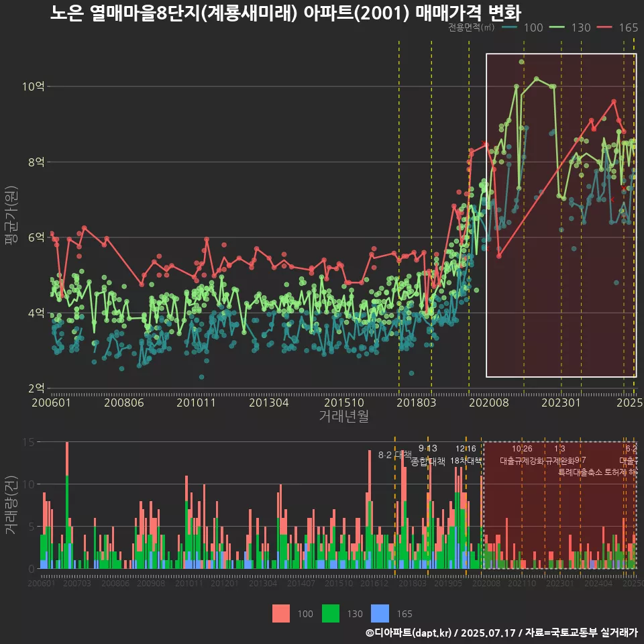Select the teal 100 line in top legend
Viewport: 644px width, 644px height.
click(x=510, y=28)
